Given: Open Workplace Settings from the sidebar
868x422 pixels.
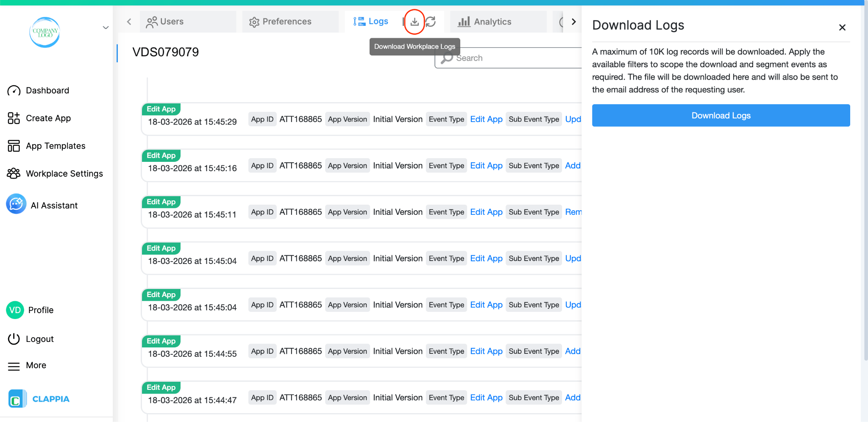Looking at the screenshot, I should (64, 173).
